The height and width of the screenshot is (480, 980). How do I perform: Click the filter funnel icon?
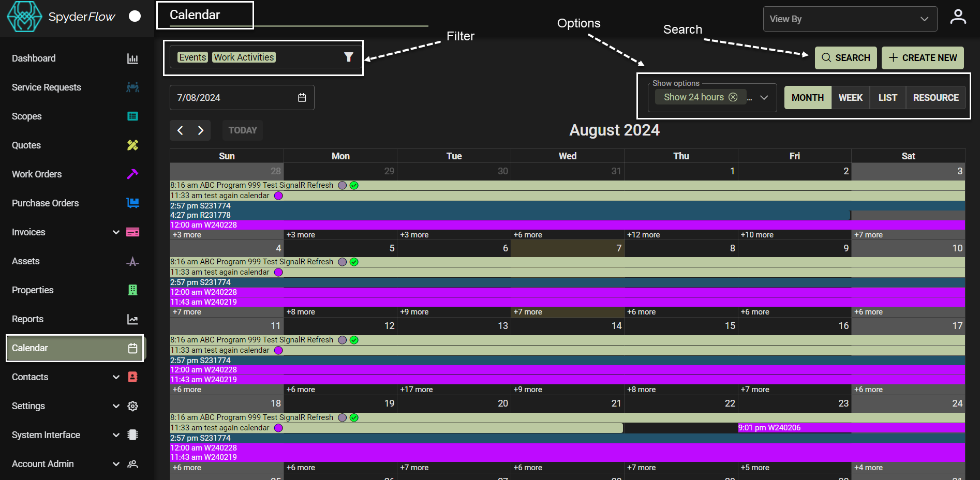pos(349,57)
